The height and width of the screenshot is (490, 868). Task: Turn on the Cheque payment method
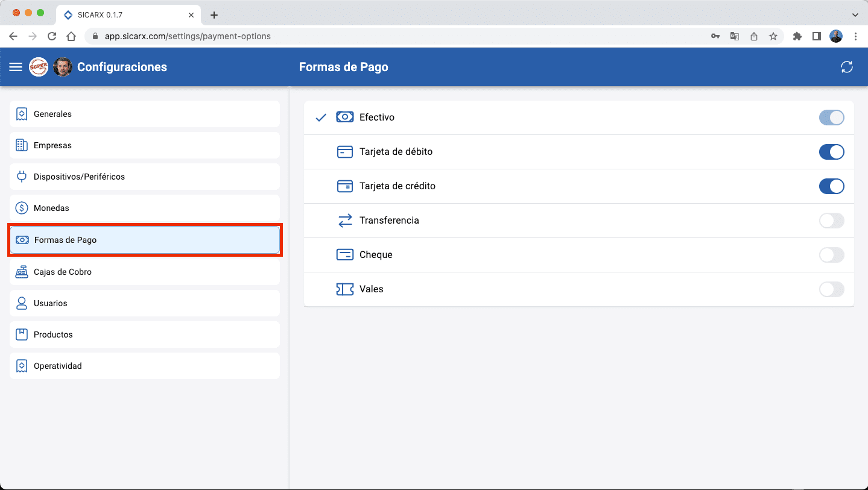(832, 255)
